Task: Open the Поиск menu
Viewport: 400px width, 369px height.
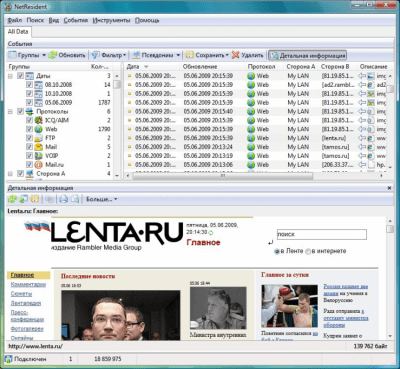Action: click(x=35, y=20)
